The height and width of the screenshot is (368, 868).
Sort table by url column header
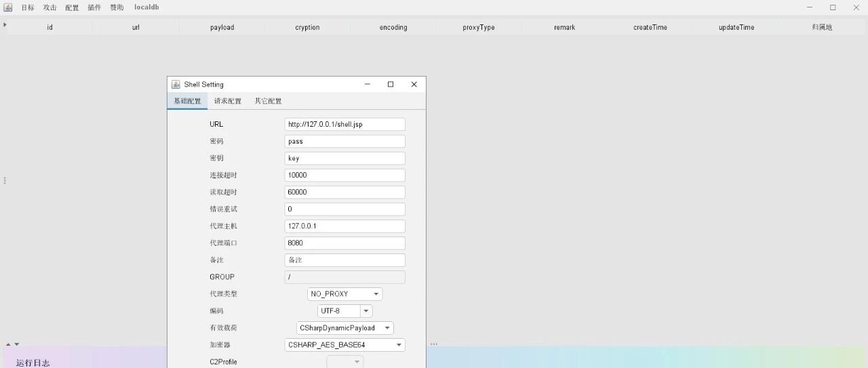coord(136,27)
